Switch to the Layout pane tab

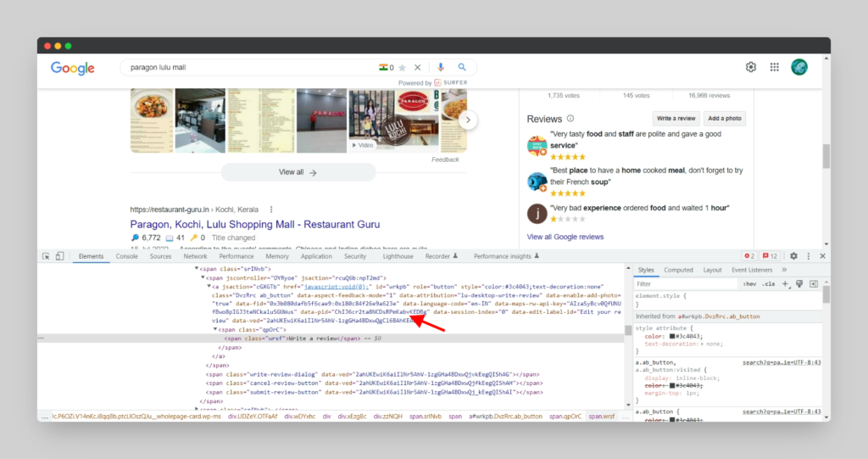coord(712,270)
